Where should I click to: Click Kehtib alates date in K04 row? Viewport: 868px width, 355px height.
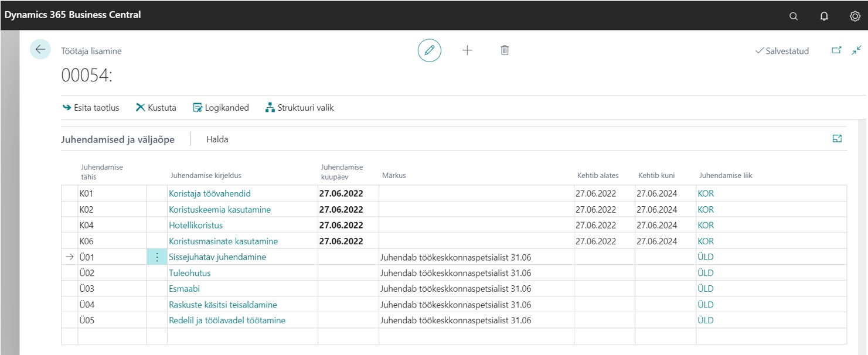pyautogui.click(x=596, y=225)
